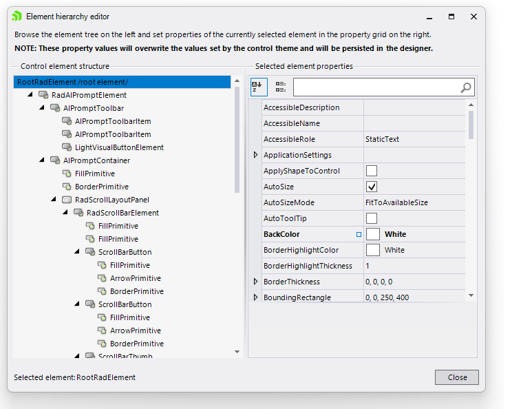Click the BackColor modified indicator square
The width and height of the screenshot is (532, 409).
pos(359,234)
